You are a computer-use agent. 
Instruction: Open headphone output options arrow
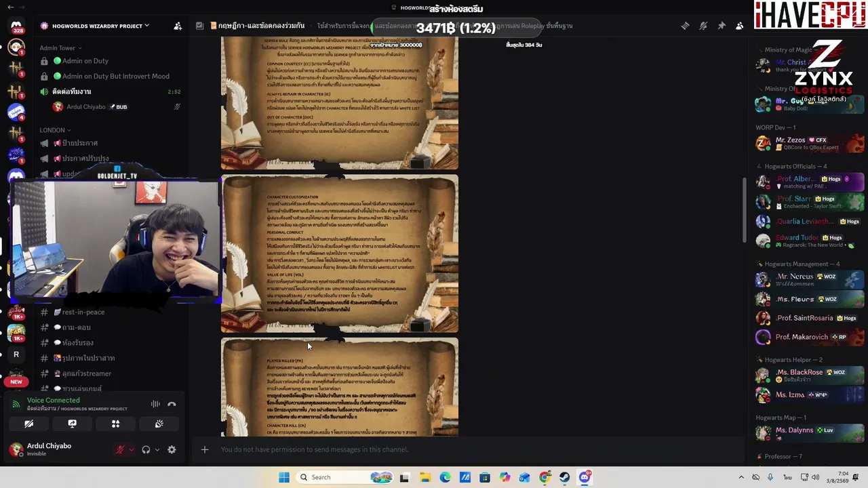pos(157,449)
